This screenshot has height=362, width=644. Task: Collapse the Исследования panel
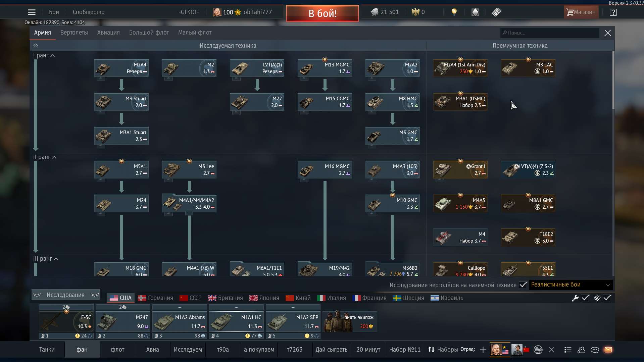(x=65, y=295)
